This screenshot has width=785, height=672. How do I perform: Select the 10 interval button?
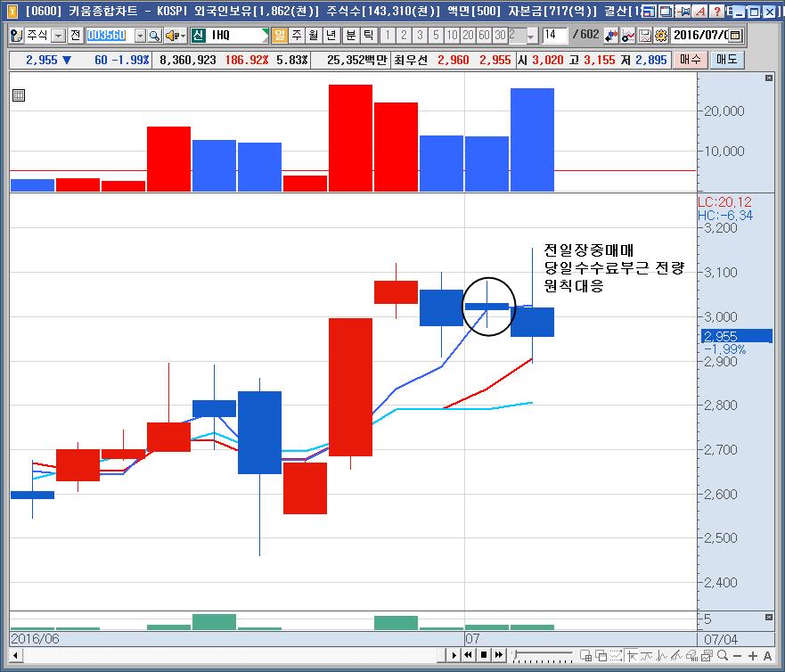tap(452, 36)
